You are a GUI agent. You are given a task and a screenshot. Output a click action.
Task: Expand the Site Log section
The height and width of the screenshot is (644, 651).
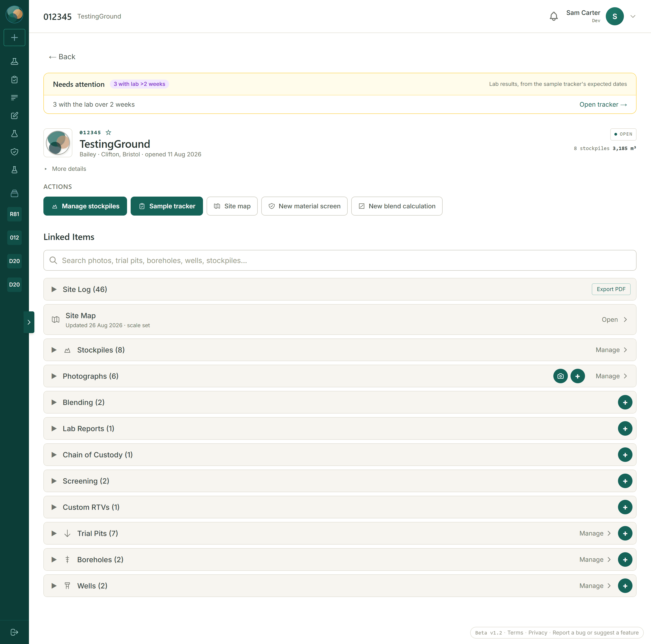[x=54, y=289]
